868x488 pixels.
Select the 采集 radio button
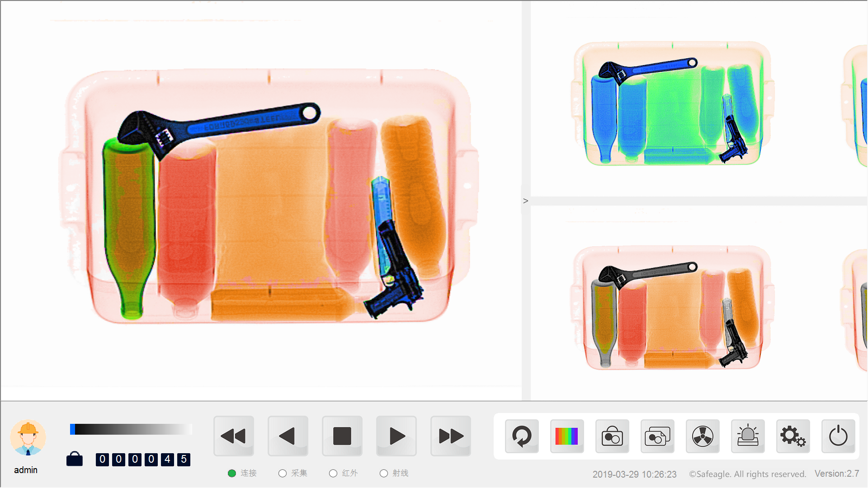pyautogui.click(x=283, y=473)
